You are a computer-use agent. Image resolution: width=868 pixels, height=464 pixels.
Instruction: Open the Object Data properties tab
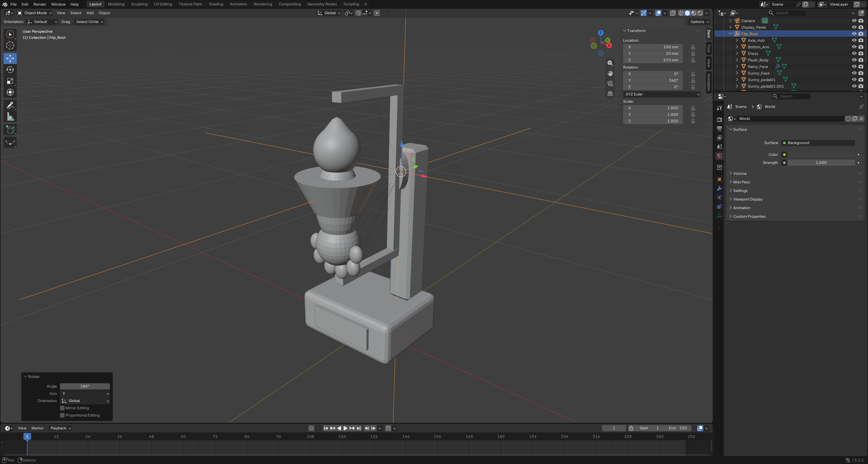[719, 216]
